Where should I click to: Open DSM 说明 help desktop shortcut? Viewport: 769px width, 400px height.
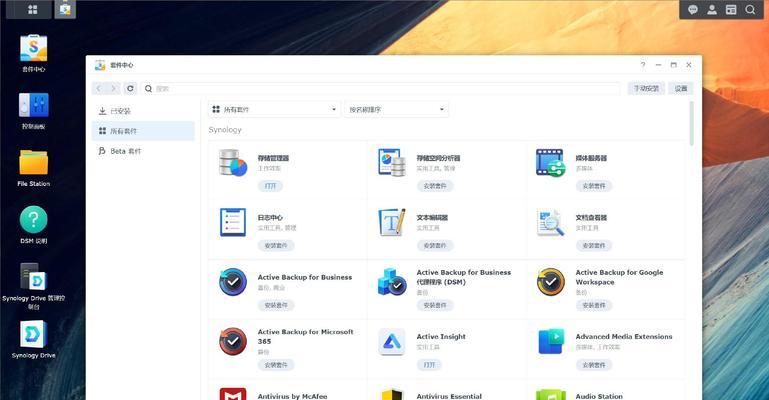(x=33, y=225)
